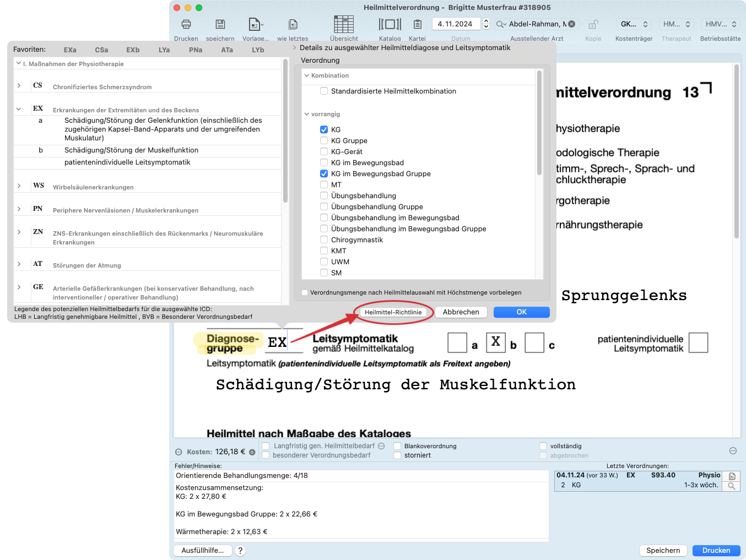Click magnifier icon in Letzte Verordnungen

(732, 486)
